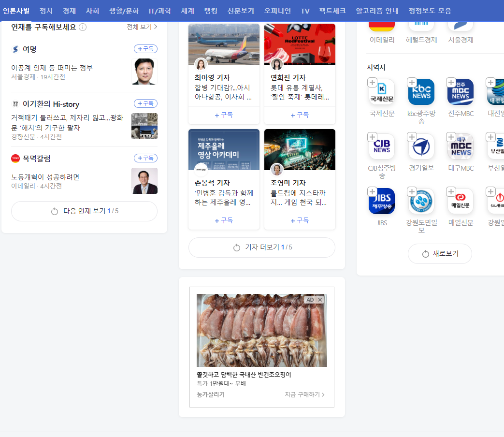Click the info icon beside 연재를 구독해보세요
This screenshot has width=504, height=437.
[83, 27]
